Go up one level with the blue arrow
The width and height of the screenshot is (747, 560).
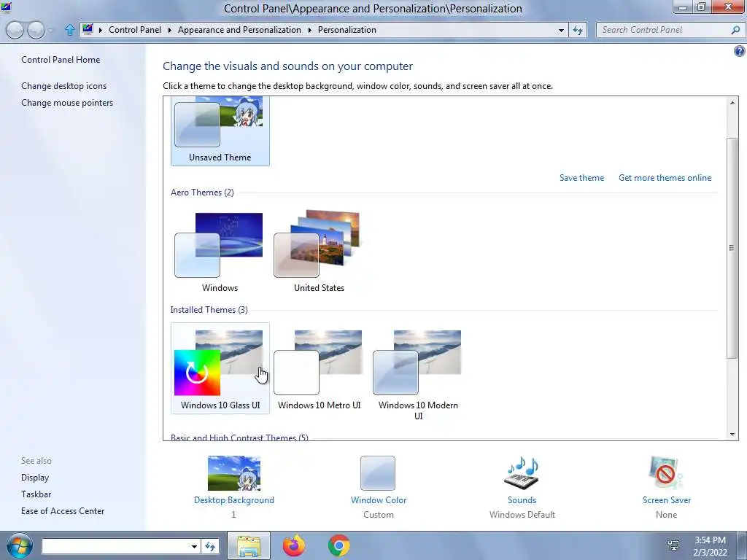tap(69, 30)
